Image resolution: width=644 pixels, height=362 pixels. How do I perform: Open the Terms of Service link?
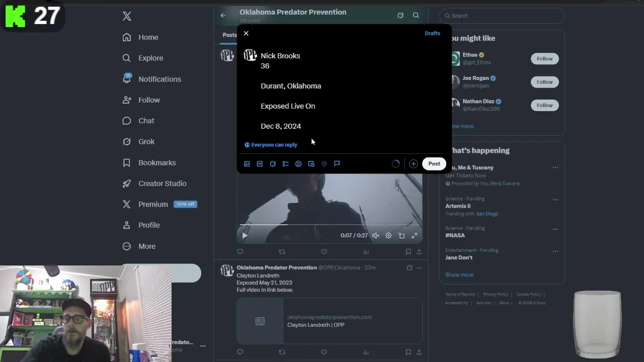460,295
